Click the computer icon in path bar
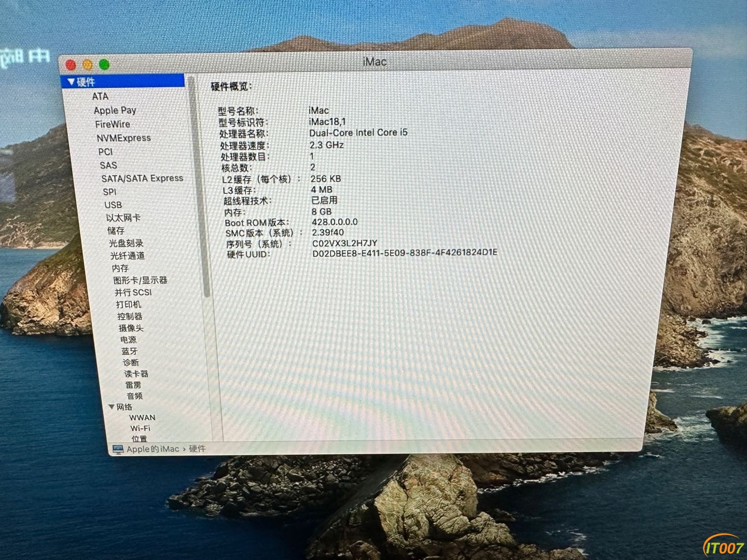 pyautogui.click(x=118, y=449)
